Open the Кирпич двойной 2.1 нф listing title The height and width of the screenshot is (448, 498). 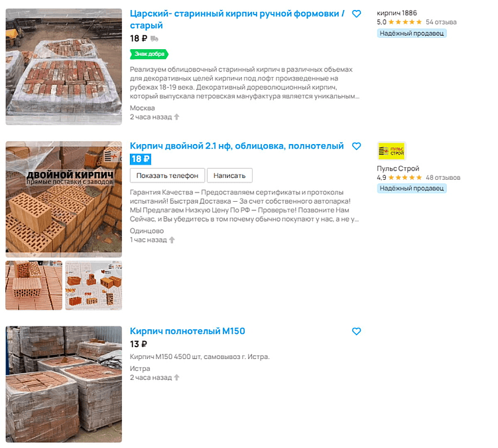click(x=237, y=146)
